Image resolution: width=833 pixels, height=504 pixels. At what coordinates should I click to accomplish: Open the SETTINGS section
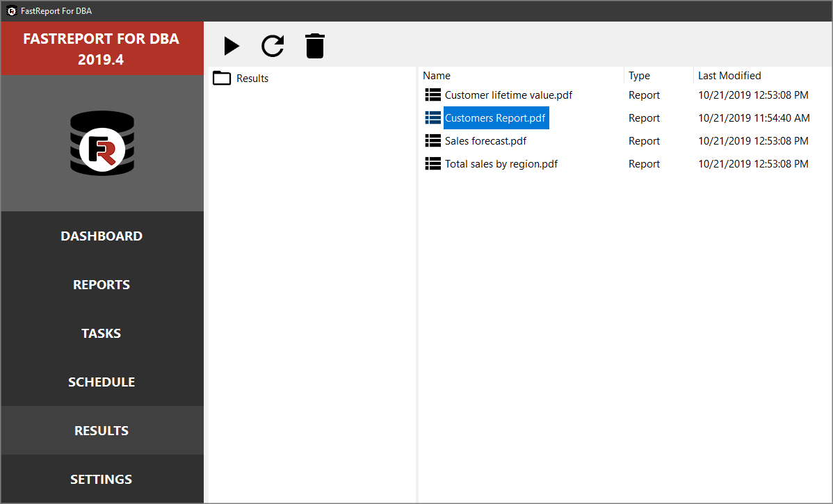(102, 479)
